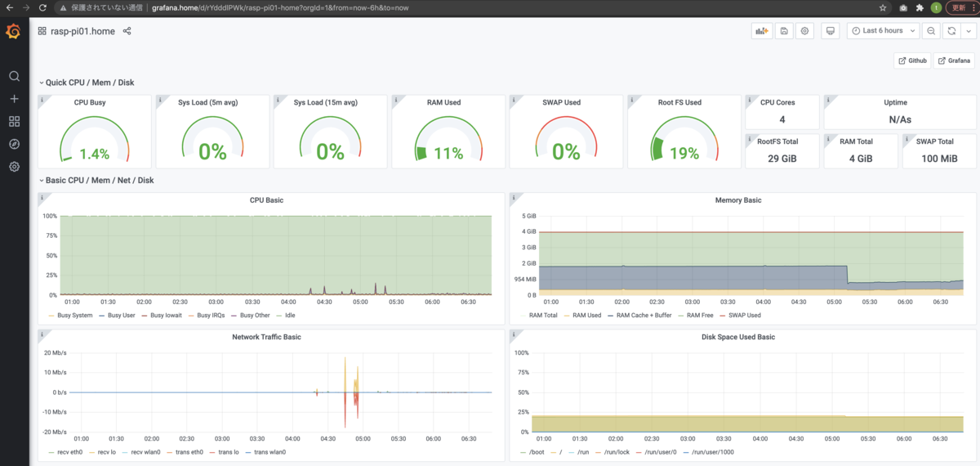Toggle the Busy IRQs series in legend
The image size is (980, 466).
pos(209,315)
